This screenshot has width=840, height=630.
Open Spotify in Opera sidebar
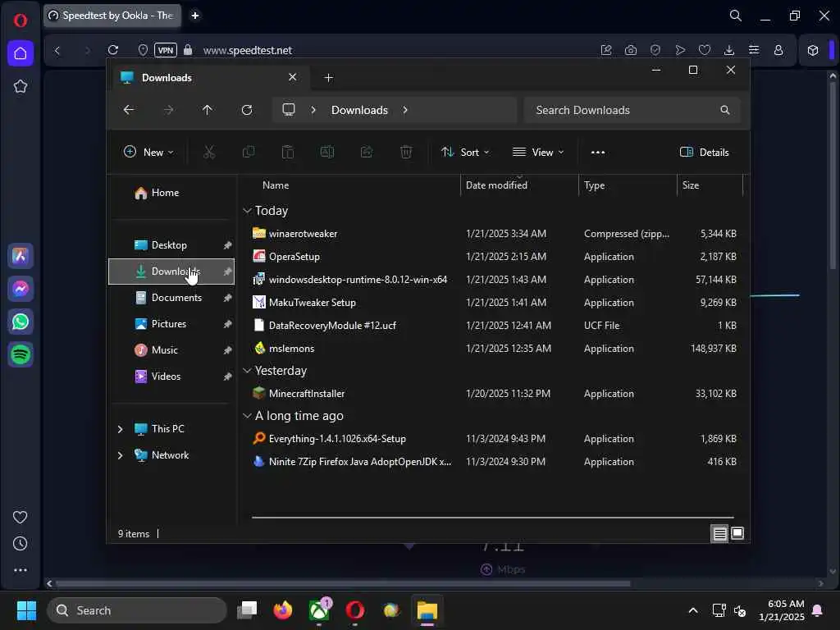pos(21,354)
